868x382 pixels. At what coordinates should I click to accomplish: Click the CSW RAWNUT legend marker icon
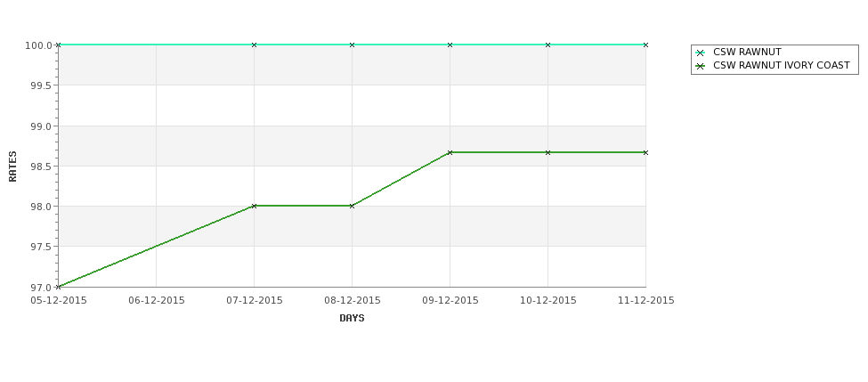pyautogui.click(x=700, y=53)
